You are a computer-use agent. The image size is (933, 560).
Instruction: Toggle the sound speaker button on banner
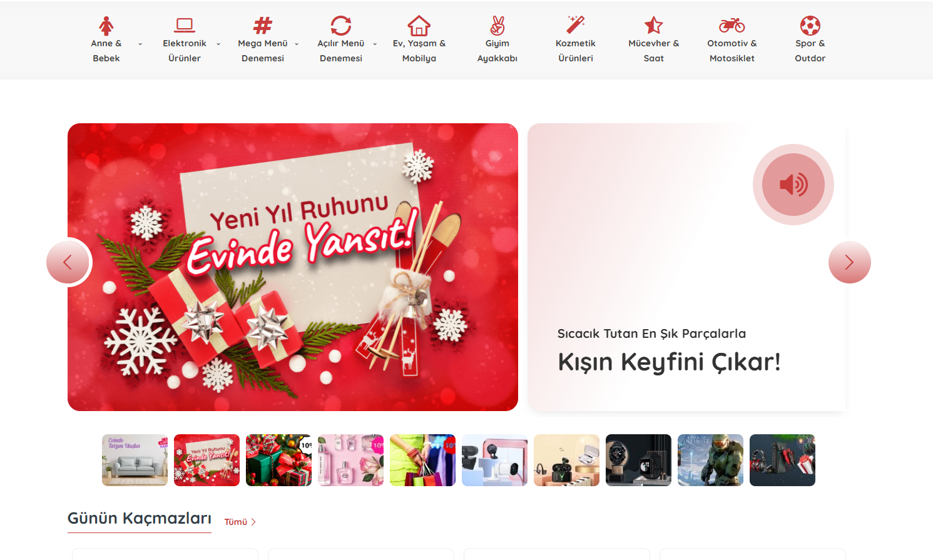tap(793, 185)
